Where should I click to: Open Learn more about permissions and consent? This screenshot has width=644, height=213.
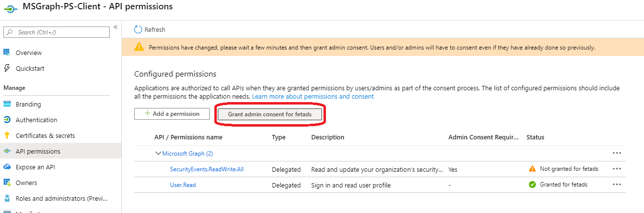pos(313,97)
